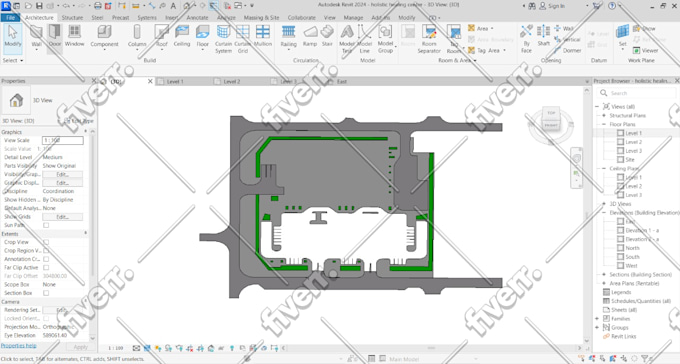Screen dimensions: 680x364
Task: Select the Ceiling tool
Action: coord(182,36)
